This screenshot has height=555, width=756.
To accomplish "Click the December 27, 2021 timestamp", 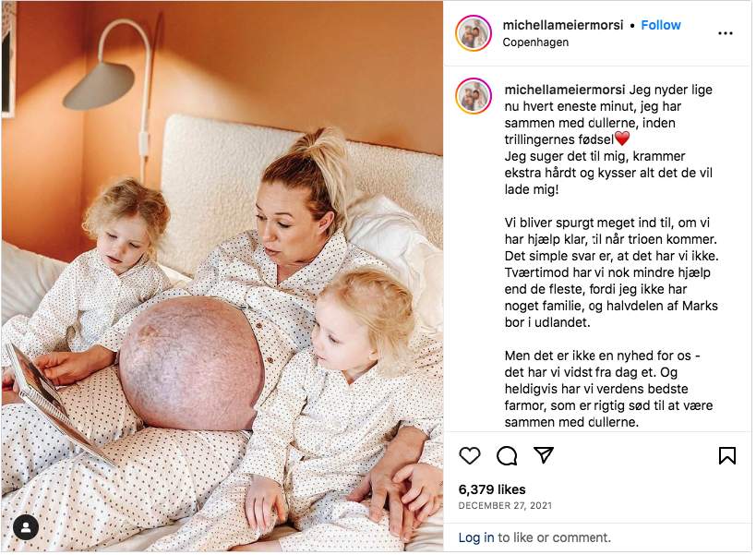I will tap(505, 505).
